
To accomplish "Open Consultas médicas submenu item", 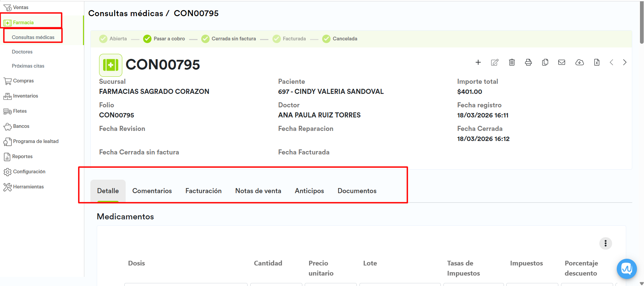I will click(x=33, y=37).
